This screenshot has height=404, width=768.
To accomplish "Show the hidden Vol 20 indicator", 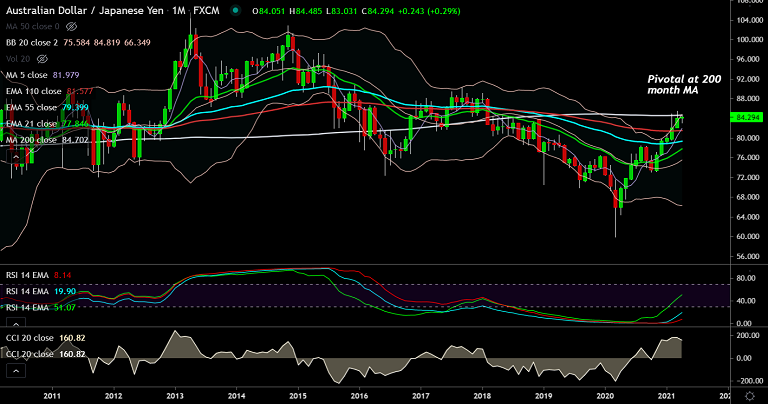I will (43, 59).
